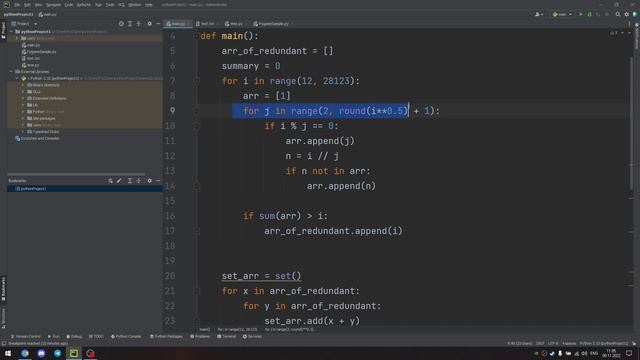Click PyCharm icon in taskbar
The width and height of the screenshot is (640, 360).
pos(74,353)
